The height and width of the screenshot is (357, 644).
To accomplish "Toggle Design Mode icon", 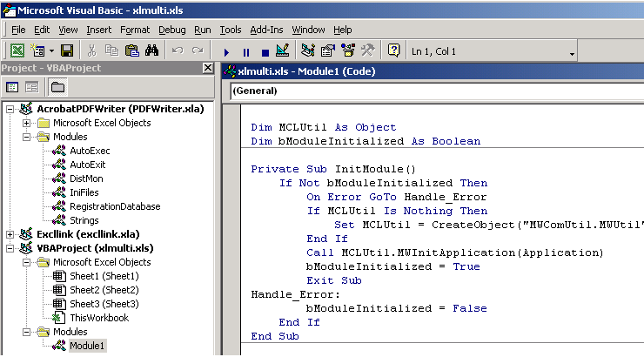I will 283,51.
